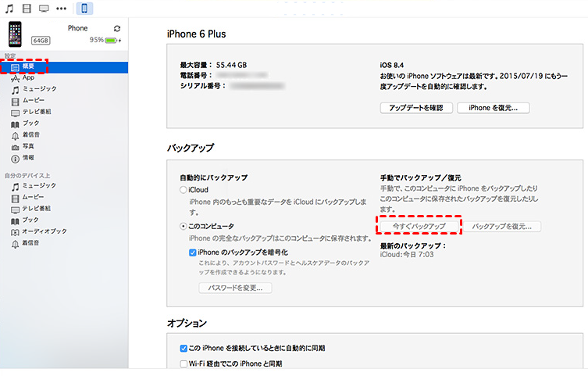Open 写真 (Photos) in settings sidebar
Viewport: 588px width, 376px height.
pyautogui.click(x=28, y=146)
